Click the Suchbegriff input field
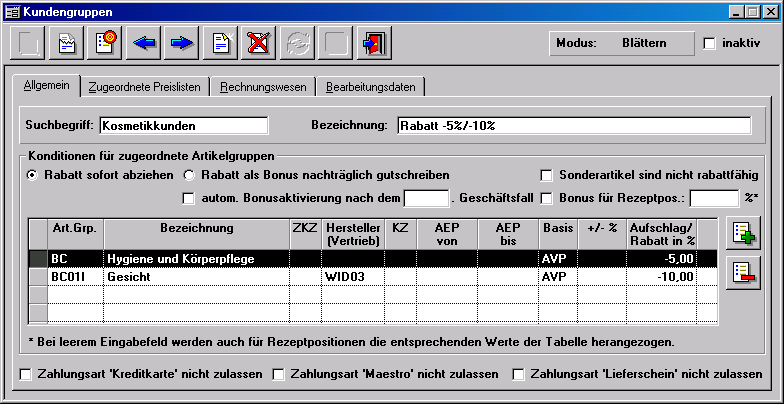This screenshot has height=404, width=784. tap(184, 126)
